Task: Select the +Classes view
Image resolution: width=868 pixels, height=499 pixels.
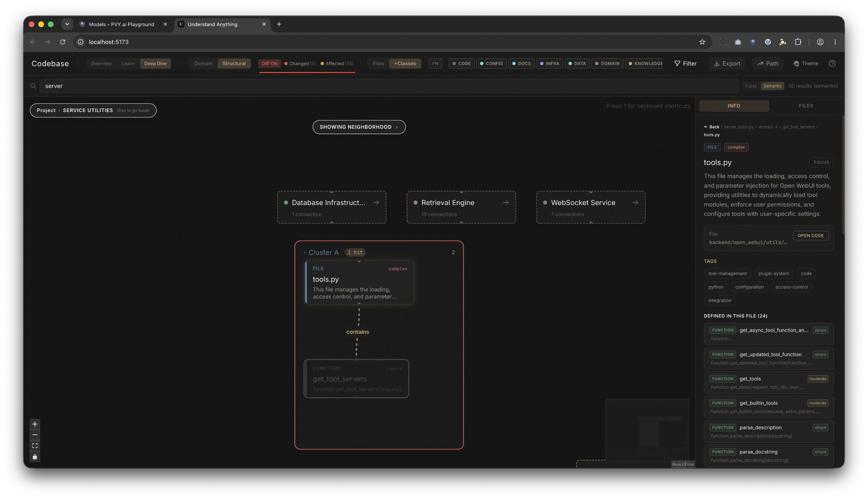Action: coord(405,64)
